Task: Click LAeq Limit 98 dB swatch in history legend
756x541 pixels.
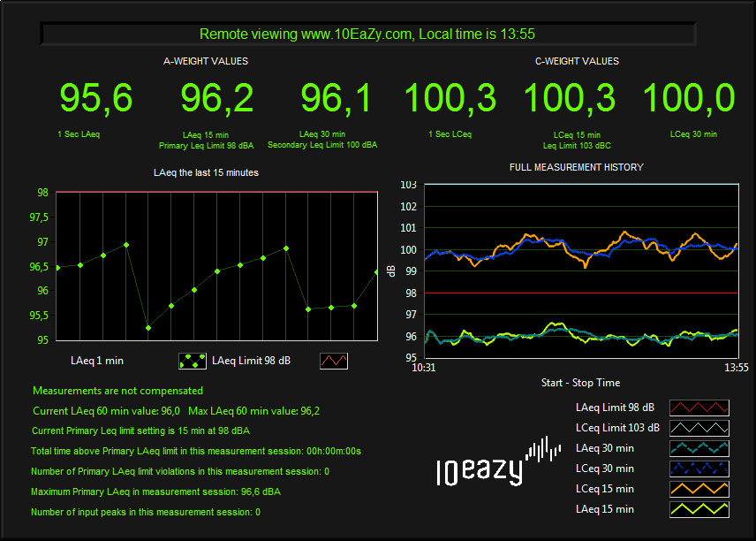Action: 699,408
